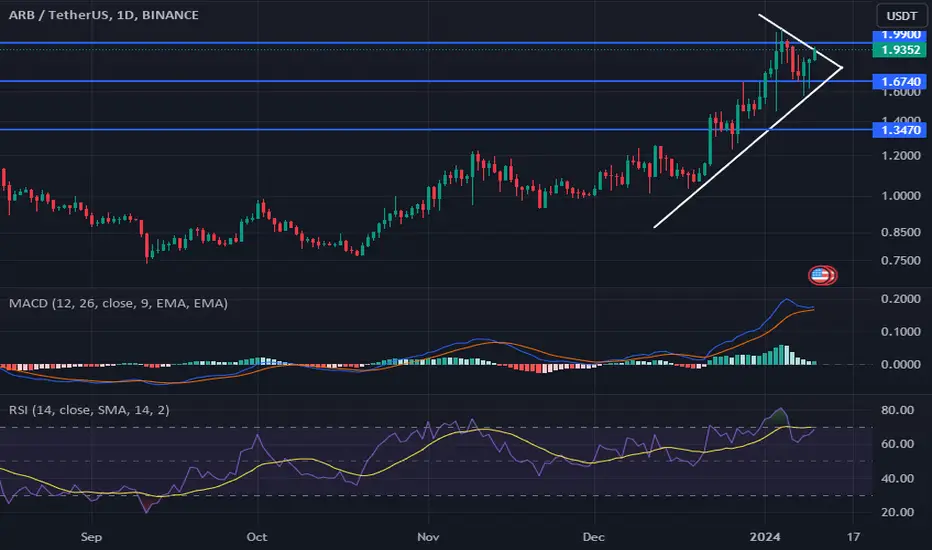932x550 pixels.
Task: Click the Oct date axis label
Action: point(257,537)
